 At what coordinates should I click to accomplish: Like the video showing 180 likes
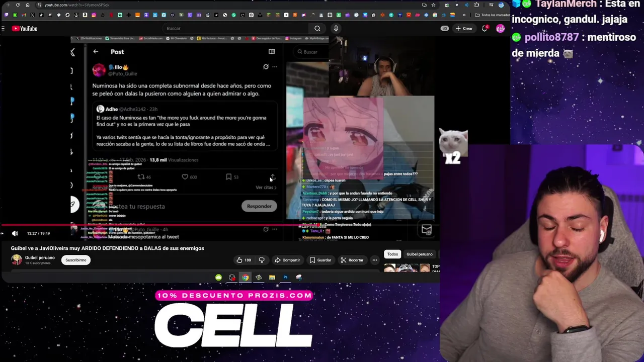tap(244, 260)
